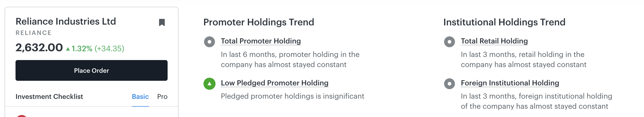Click the (+34.35) price change value
This screenshot has height=117, width=644.
109,48
